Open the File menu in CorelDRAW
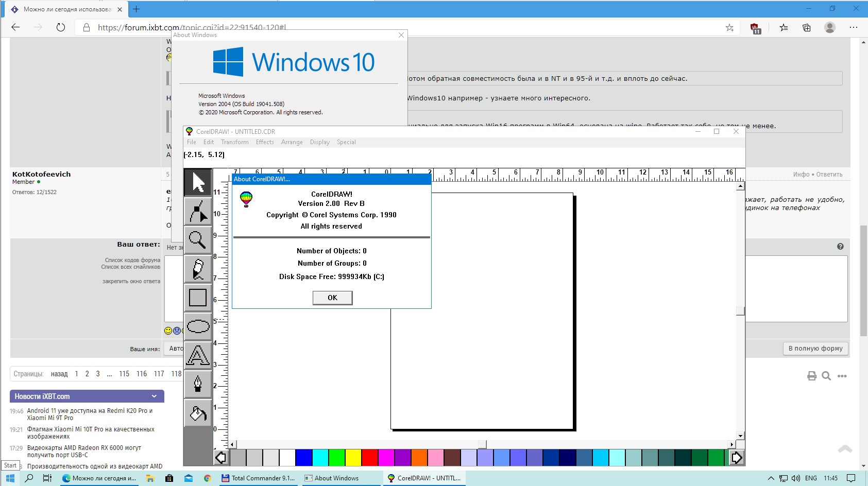Image resolution: width=868 pixels, height=486 pixels. [x=191, y=142]
